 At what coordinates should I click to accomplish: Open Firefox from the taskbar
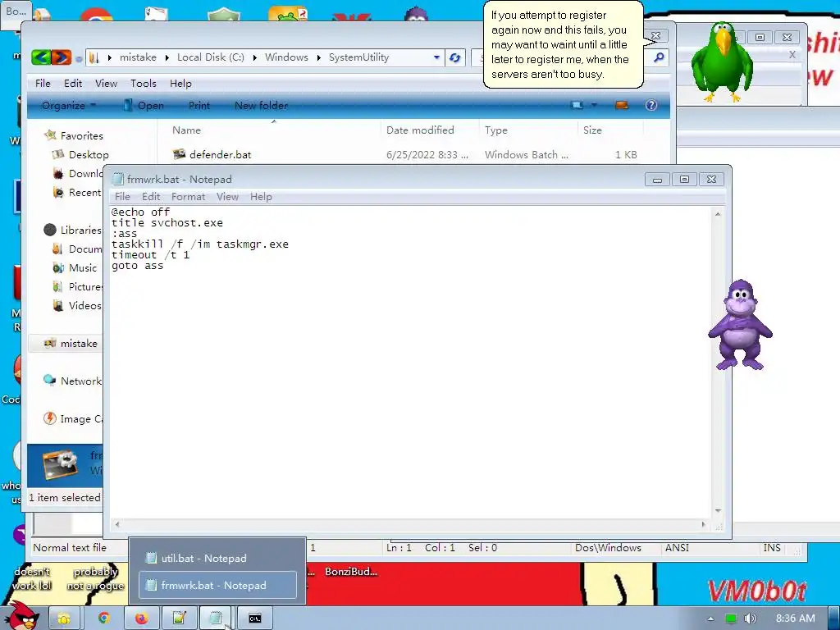coord(141,619)
